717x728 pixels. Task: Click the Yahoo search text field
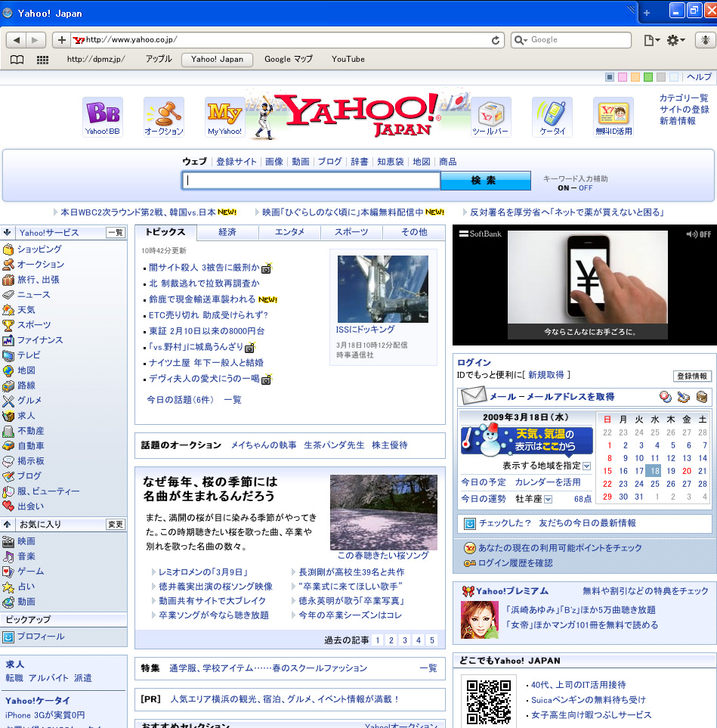(311, 181)
